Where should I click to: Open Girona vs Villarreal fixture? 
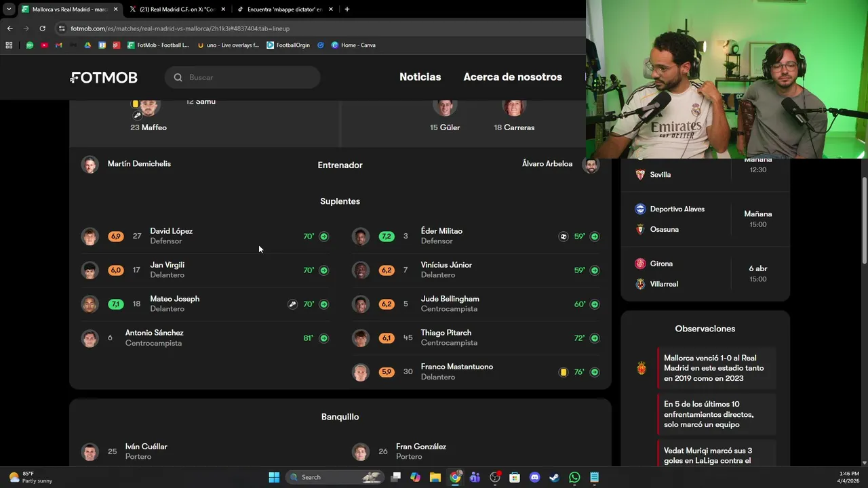(x=705, y=274)
